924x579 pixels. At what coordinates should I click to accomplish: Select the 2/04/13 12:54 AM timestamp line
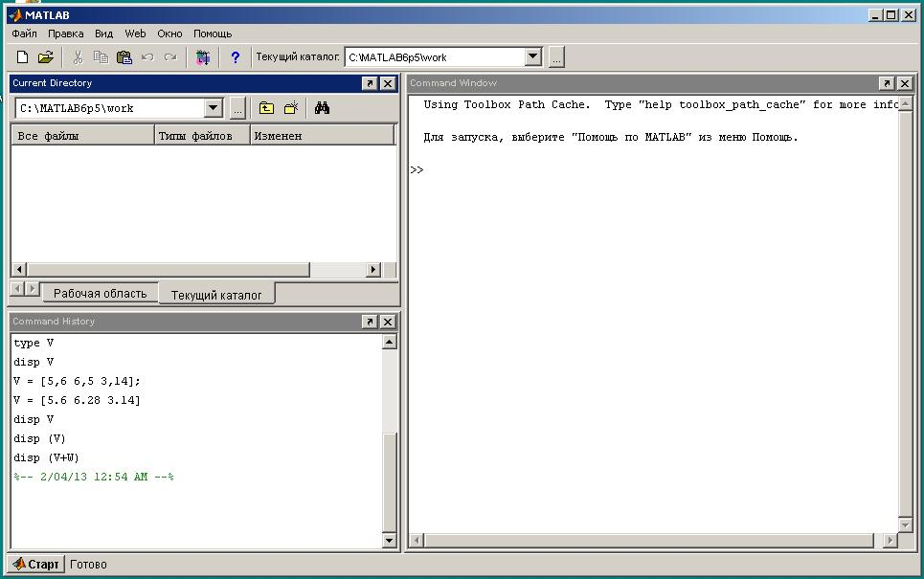point(94,477)
